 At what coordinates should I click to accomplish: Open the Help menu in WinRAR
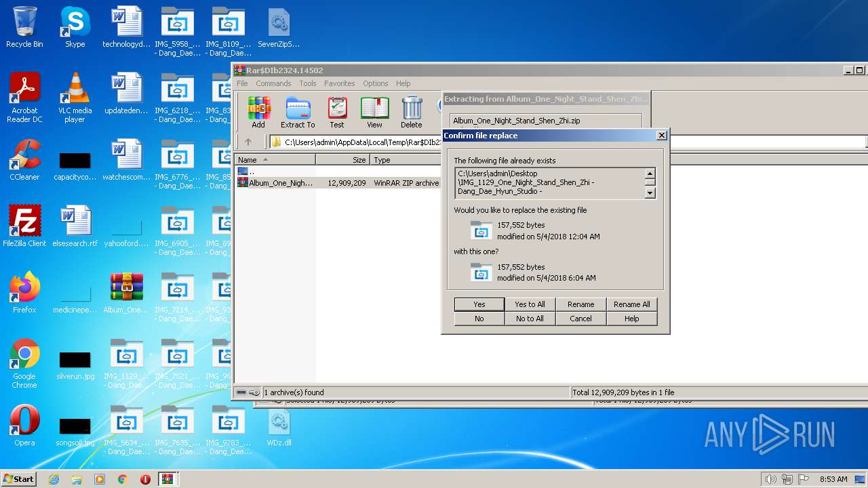(403, 83)
